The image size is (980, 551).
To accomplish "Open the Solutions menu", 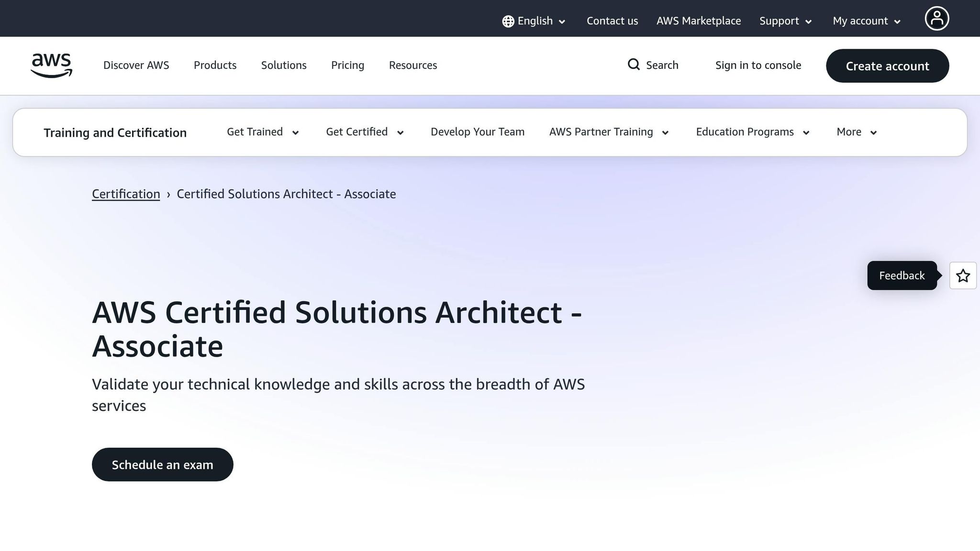I will point(284,65).
